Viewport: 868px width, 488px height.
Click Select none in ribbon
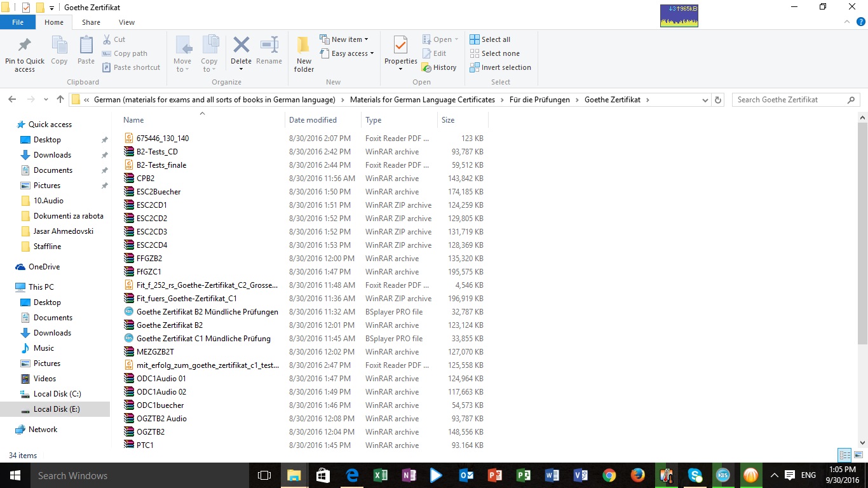tap(494, 53)
